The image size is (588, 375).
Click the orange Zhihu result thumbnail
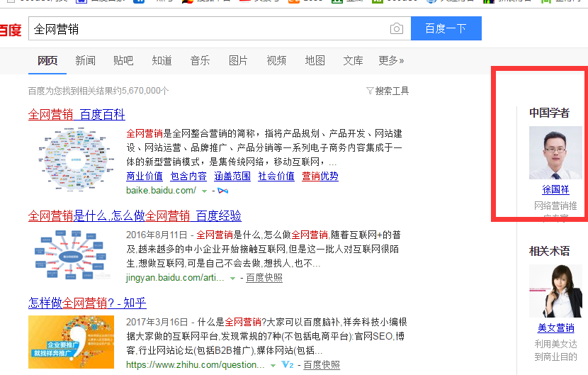(71, 342)
